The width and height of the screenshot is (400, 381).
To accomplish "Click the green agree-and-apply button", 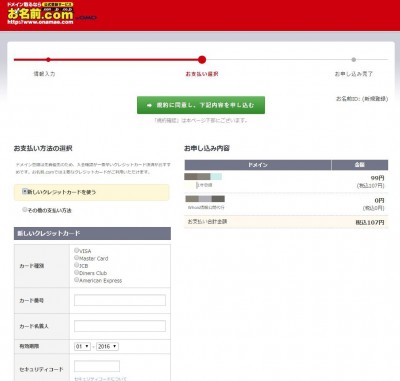I will tap(201, 105).
